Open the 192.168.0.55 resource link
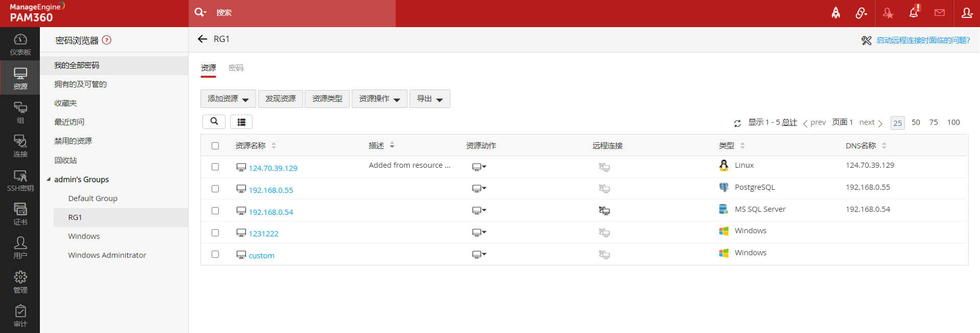980x333 pixels. (271, 190)
